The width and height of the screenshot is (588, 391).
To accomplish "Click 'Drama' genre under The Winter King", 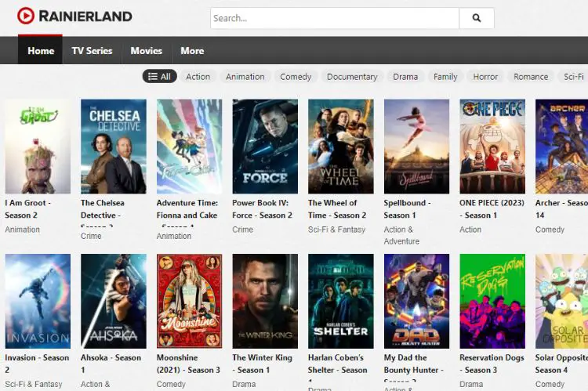I will point(244,384).
